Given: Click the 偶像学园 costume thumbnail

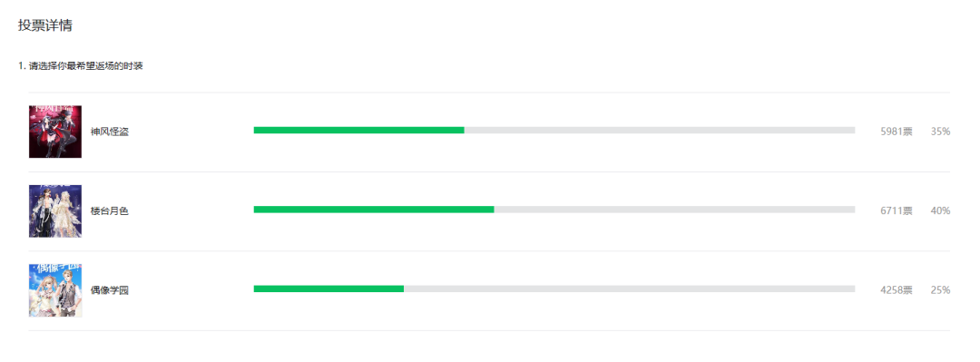Looking at the screenshot, I should click(55, 290).
